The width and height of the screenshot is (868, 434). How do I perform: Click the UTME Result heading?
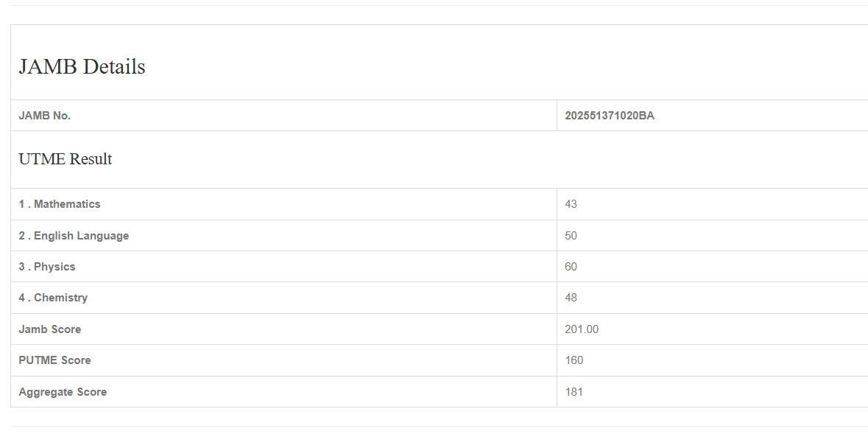pos(66,159)
